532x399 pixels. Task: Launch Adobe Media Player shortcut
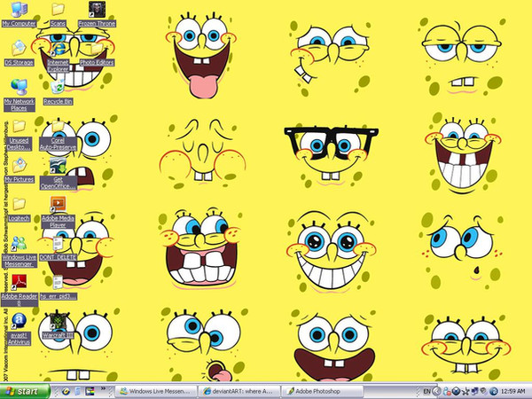point(58,205)
